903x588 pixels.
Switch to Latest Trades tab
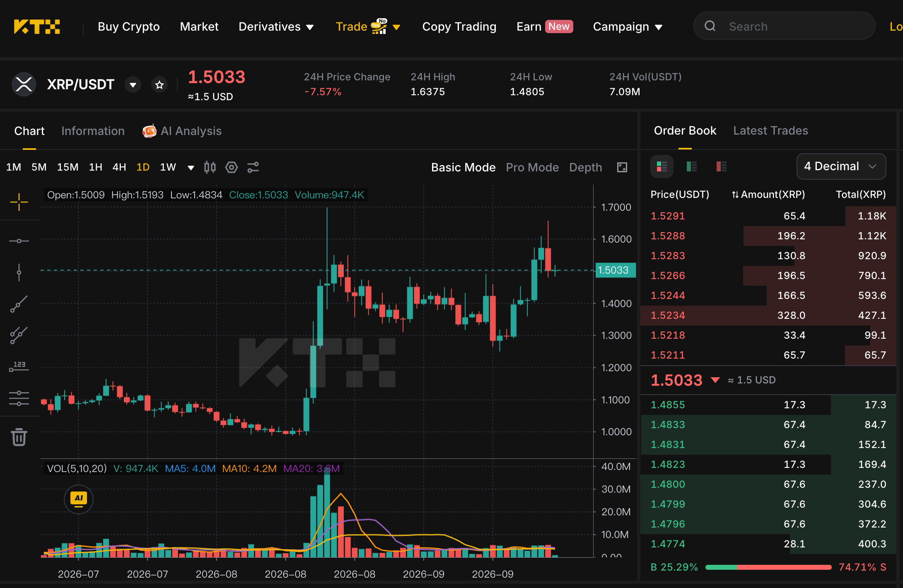[770, 130]
